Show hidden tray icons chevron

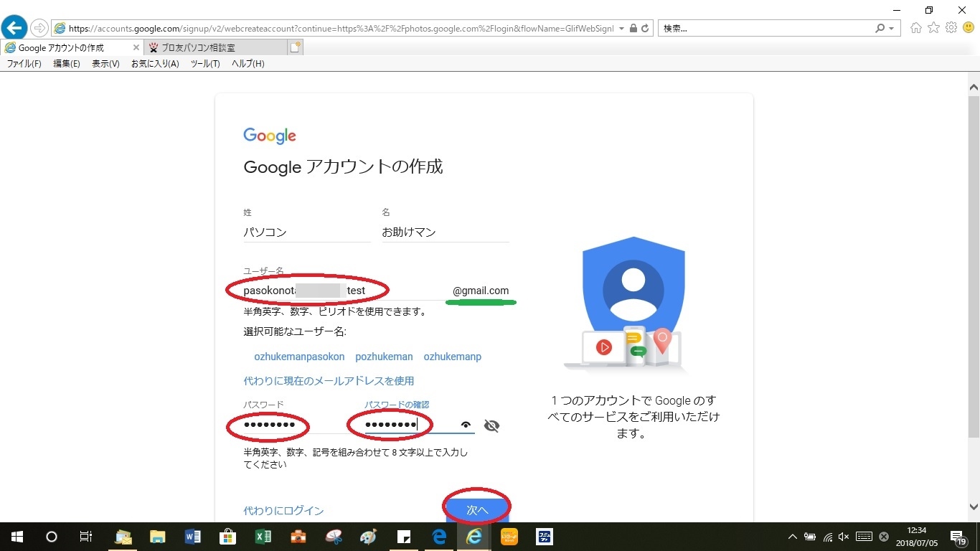point(793,537)
